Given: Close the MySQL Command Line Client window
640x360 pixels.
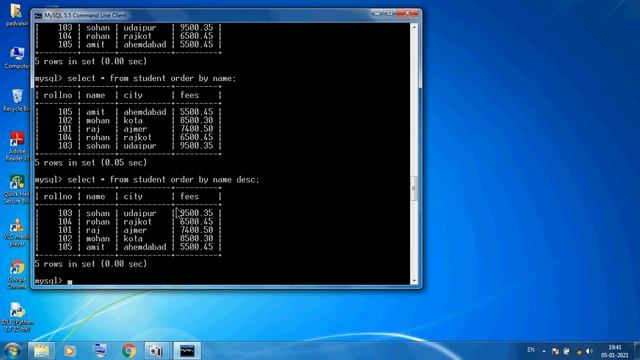Looking at the screenshot, I should click(x=407, y=13).
